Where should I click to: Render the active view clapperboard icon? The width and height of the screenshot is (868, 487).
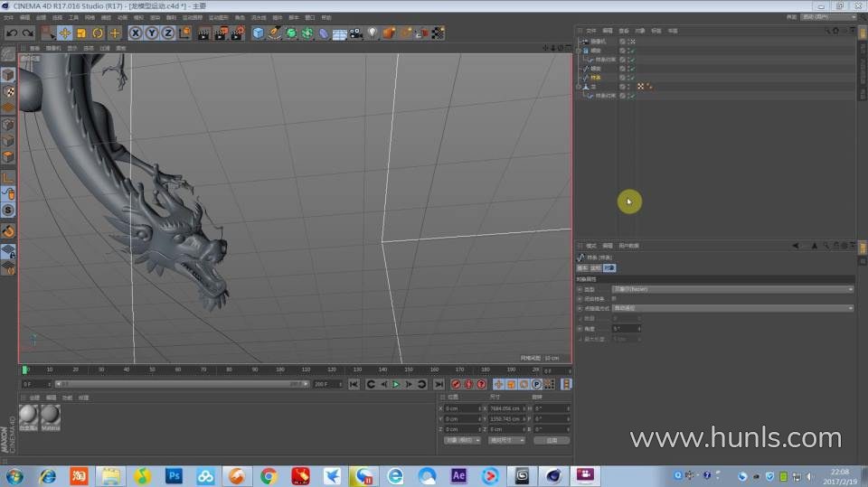tap(204, 33)
